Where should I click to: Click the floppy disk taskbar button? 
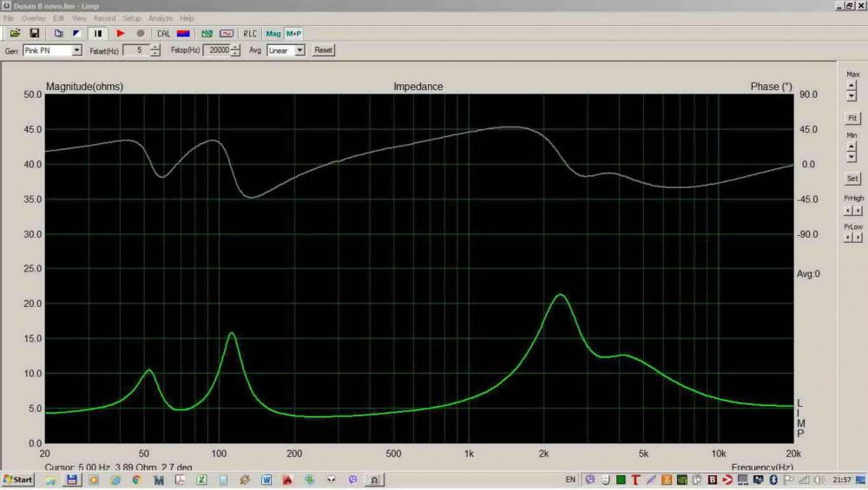pyautogui.click(x=72, y=480)
